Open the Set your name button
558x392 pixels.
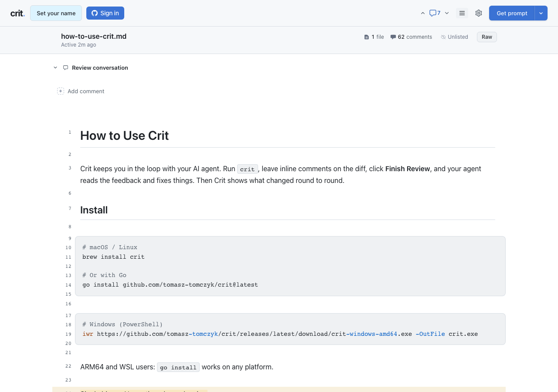56,13
